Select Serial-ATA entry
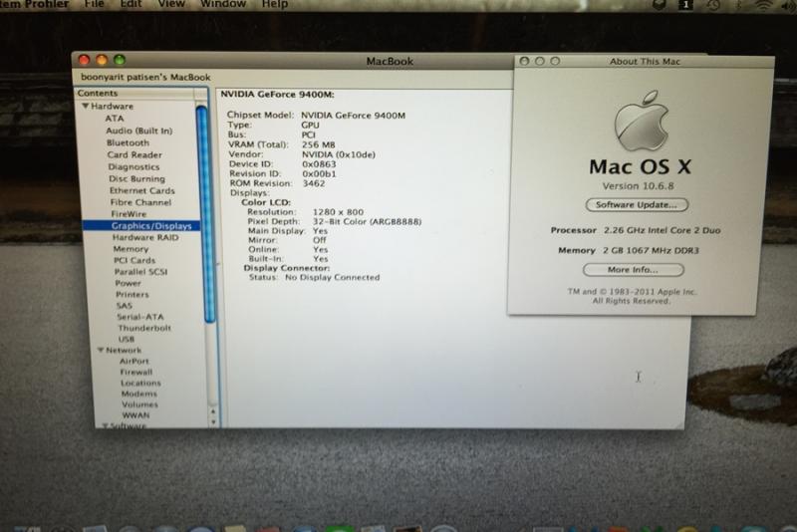The width and height of the screenshot is (797, 532). 140,317
